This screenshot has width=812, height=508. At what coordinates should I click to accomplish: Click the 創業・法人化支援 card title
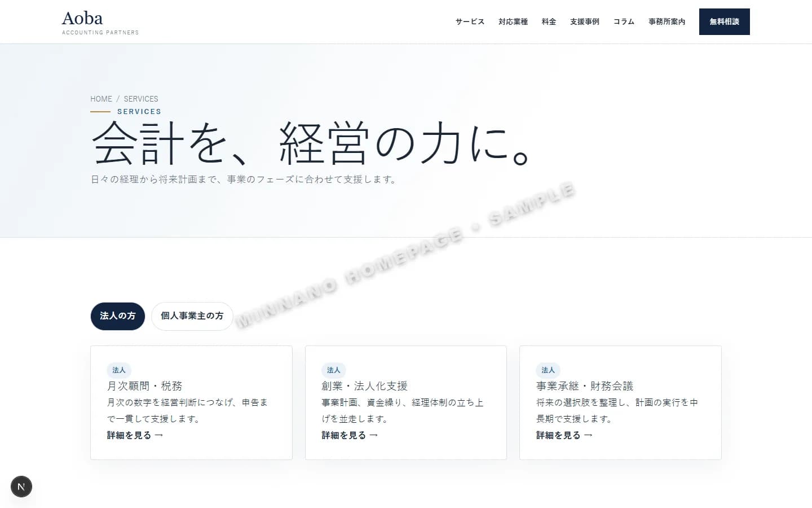coord(365,386)
